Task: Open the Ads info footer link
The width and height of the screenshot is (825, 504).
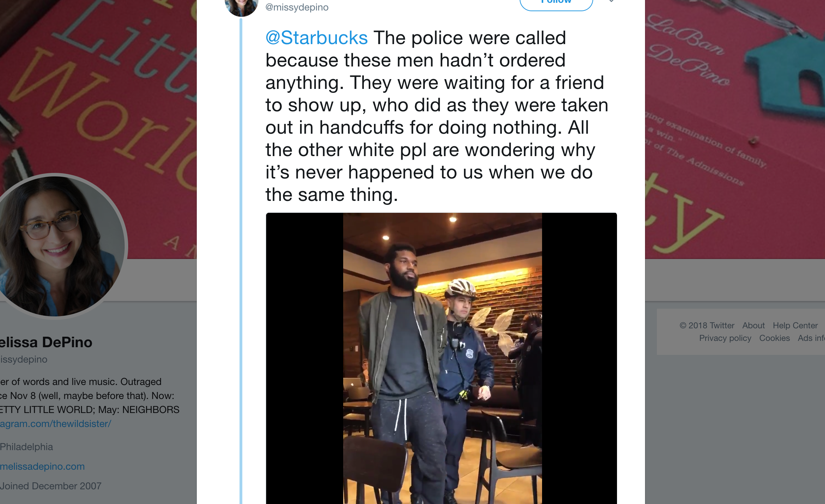Action: (811, 338)
